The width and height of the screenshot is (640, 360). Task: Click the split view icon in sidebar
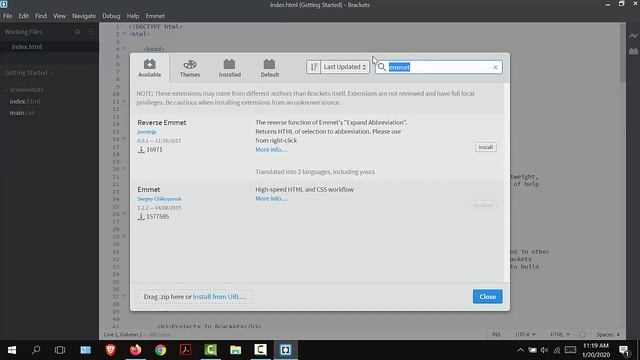pos(91,31)
